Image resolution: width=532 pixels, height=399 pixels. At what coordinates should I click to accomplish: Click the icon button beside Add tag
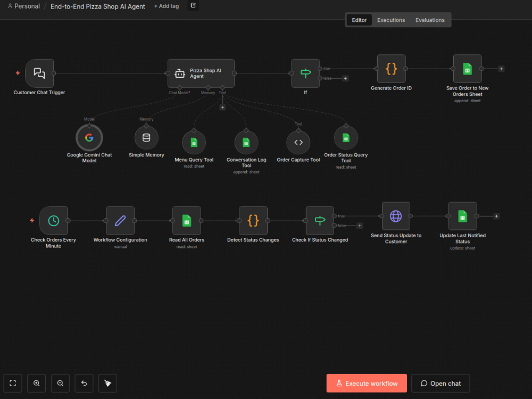(x=193, y=5)
